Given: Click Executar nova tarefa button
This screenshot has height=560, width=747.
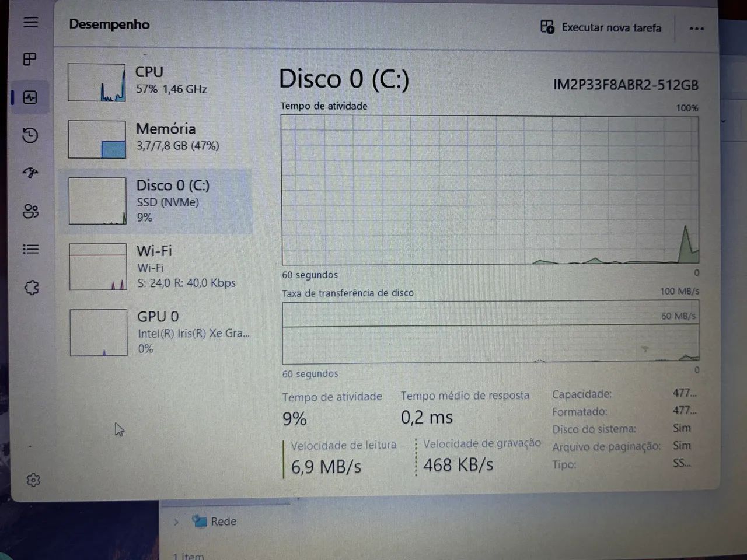Looking at the screenshot, I should (x=601, y=27).
